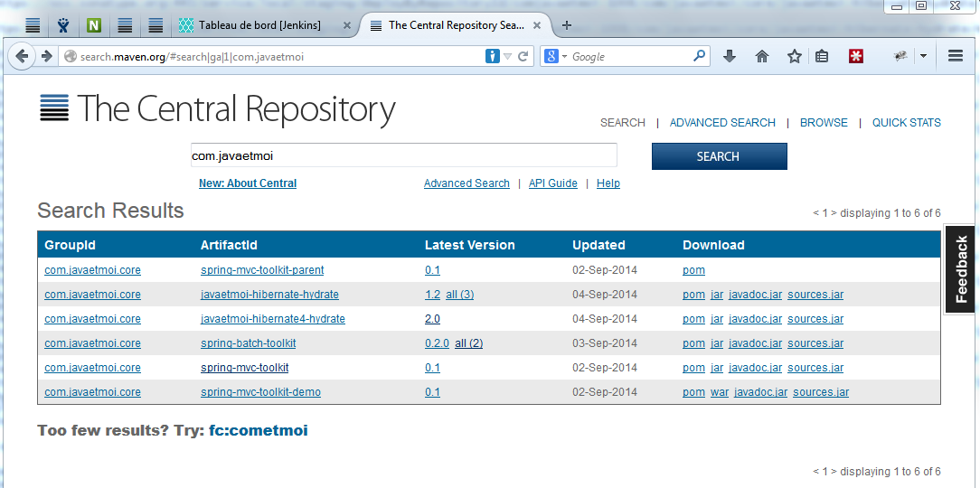Open version 1.2 of javaetmoi-hibernate-hydrate

tap(432, 295)
